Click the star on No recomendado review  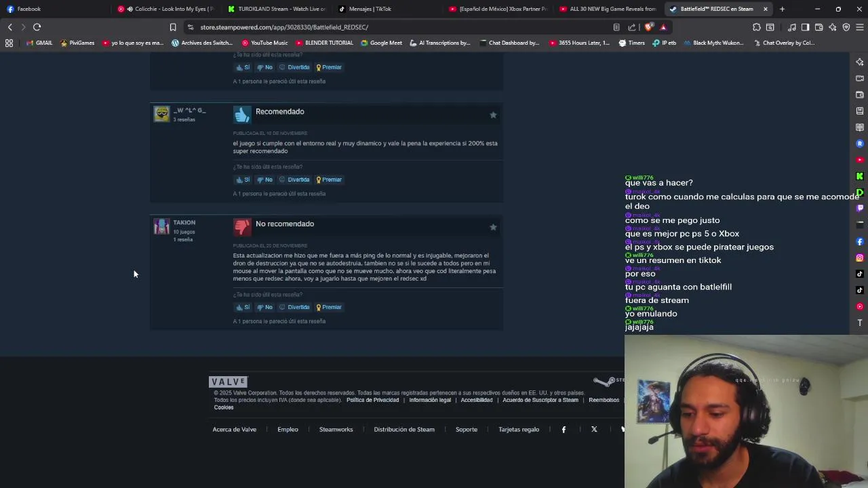(x=493, y=228)
